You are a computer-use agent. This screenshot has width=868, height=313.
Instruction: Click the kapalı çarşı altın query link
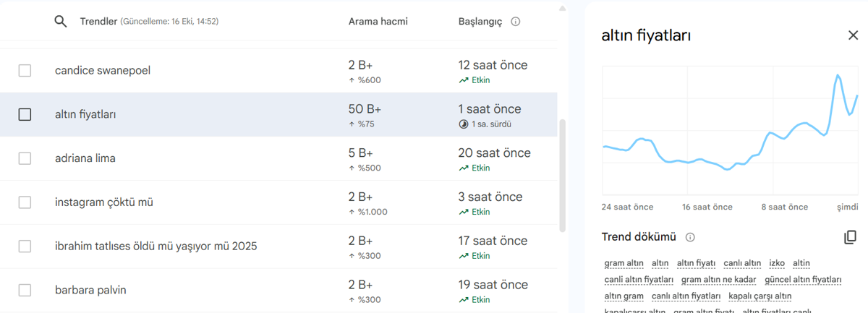[x=759, y=296]
